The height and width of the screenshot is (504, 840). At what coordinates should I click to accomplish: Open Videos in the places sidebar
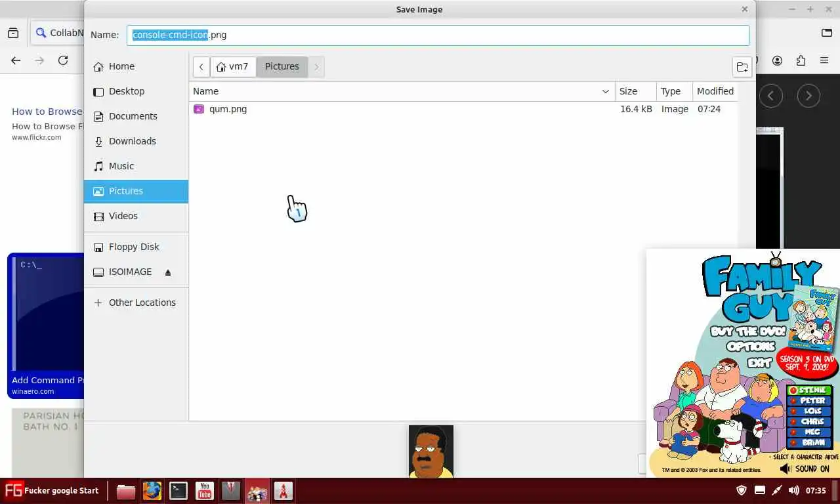pos(136,216)
